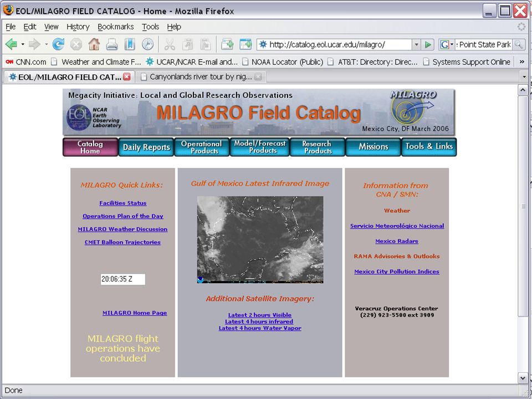Open the Forward history dropdown arrow
The image size is (532, 399).
(x=46, y=44)
